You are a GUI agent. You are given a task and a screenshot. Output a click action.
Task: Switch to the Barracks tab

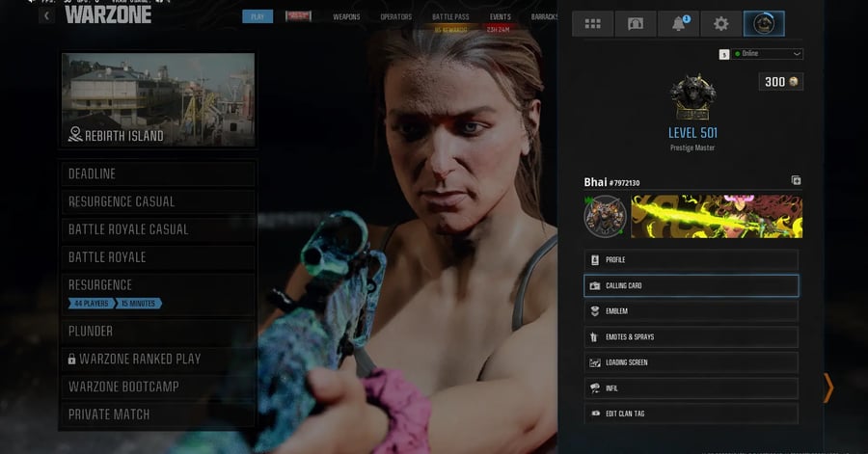544,17
